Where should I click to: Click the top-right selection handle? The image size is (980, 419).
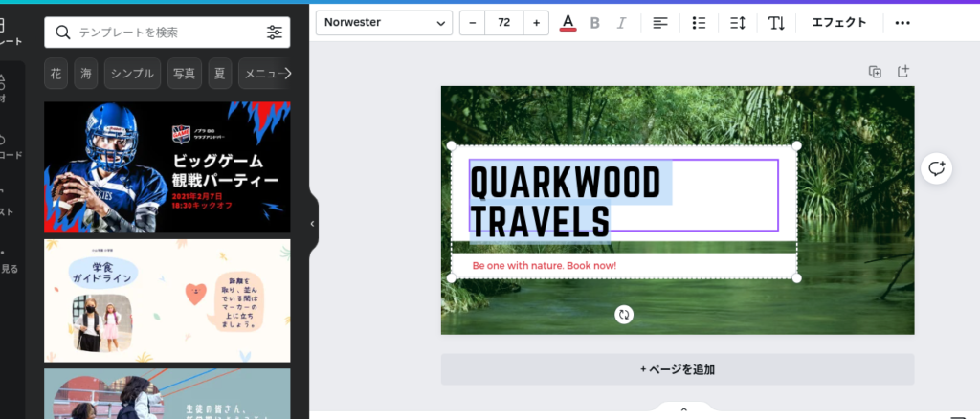click(x=797, y=145)
